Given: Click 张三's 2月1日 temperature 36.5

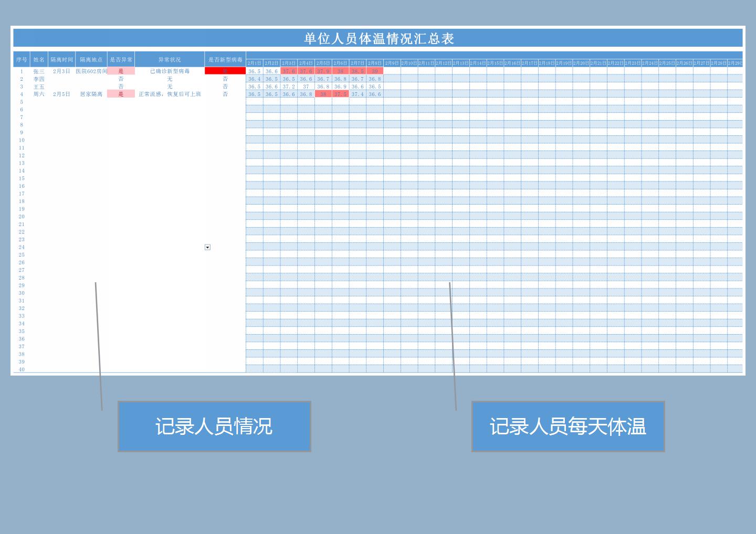Looking at the screenshot, I should 254,71.
